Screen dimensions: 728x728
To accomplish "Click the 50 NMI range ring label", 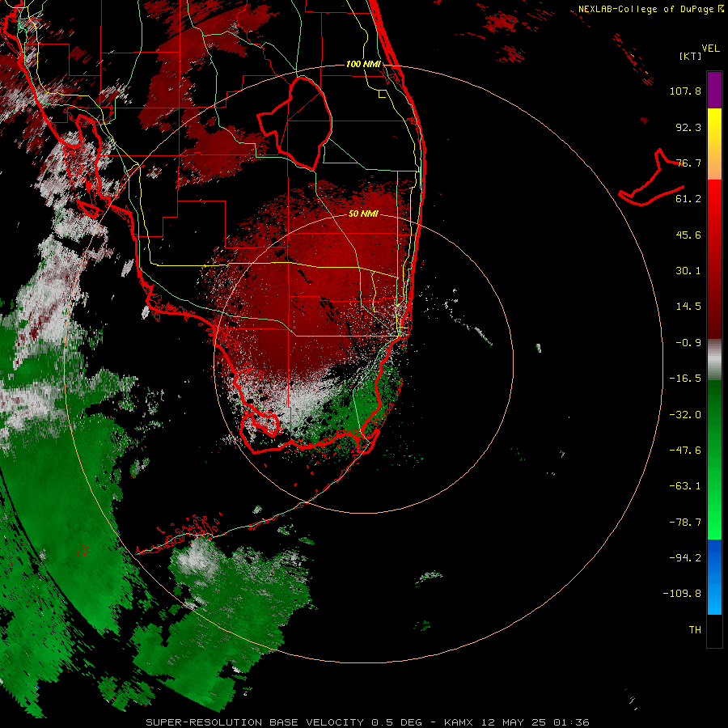I will pos(363,214).
